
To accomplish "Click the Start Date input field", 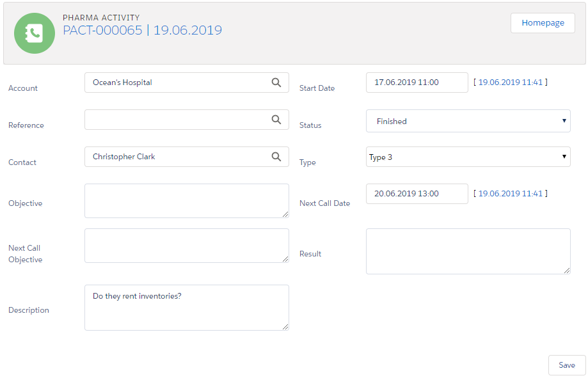I will [417, 83].
